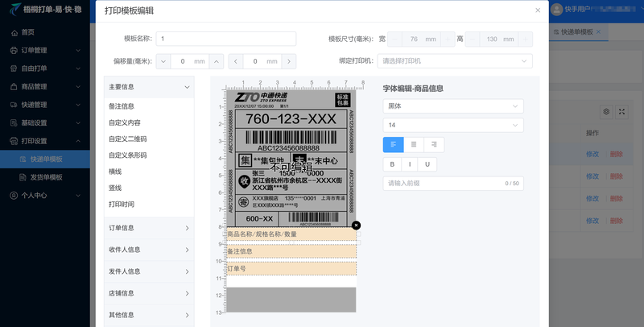
Task: Click the home icon beside 首页
Action: (14, 32)
